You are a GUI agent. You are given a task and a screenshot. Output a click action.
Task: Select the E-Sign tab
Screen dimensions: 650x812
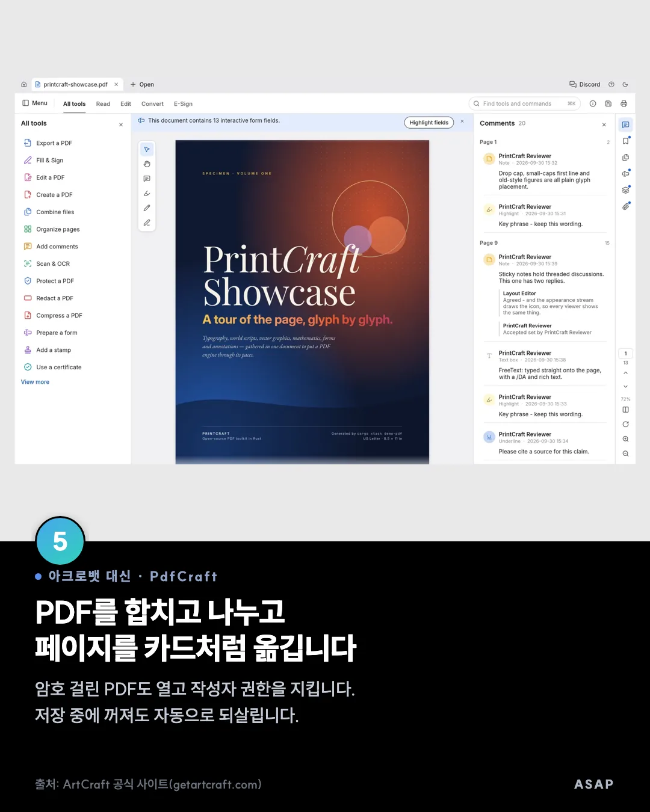[x=183, y=104]
